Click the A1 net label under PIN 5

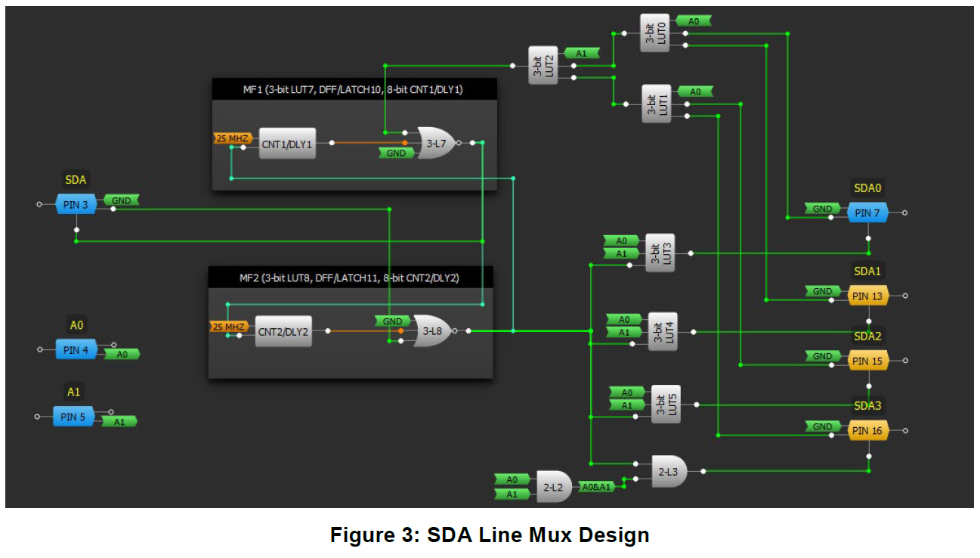[119, 422]
